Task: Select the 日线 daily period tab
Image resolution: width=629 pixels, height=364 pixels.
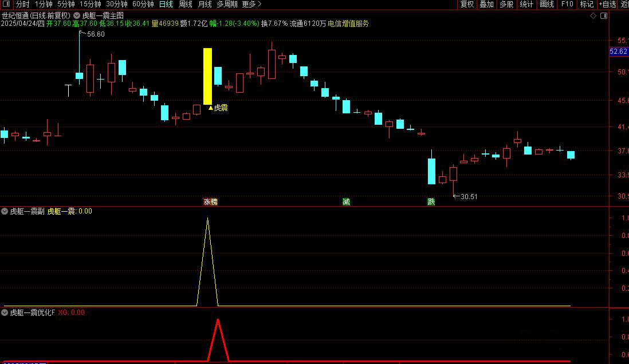Action: 166,4
